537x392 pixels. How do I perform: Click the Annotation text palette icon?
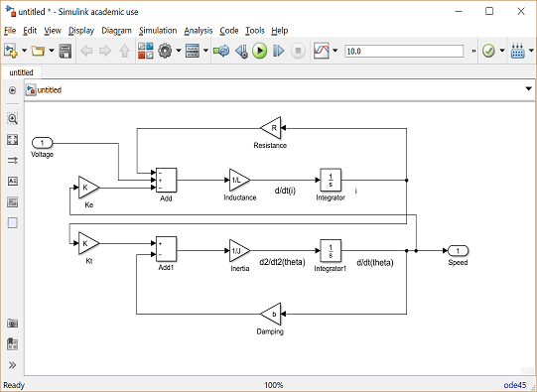tap(12, 181)
